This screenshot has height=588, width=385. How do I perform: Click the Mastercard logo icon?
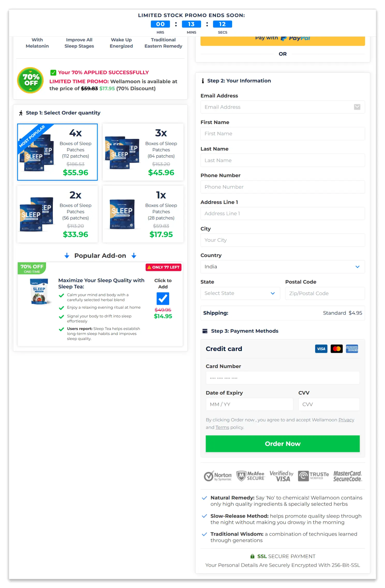click(336, 349)
